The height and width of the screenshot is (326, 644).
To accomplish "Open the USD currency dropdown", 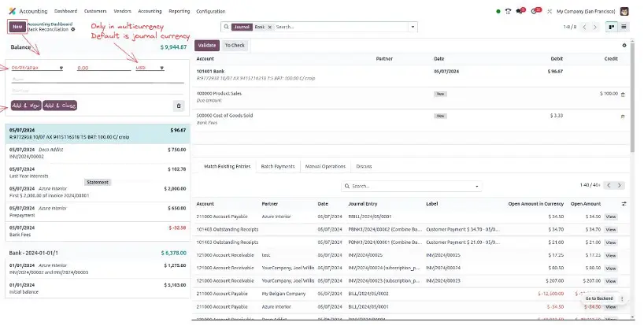I will [x=162, y=69].
